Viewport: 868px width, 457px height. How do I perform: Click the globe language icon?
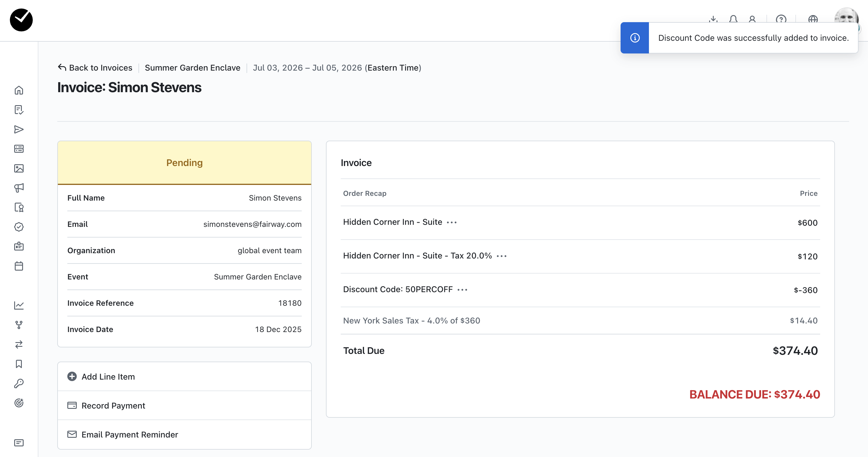(x=813, y=19)
